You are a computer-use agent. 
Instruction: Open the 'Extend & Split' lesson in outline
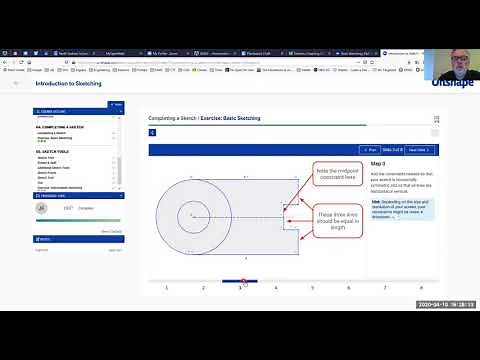coord(47,163)
